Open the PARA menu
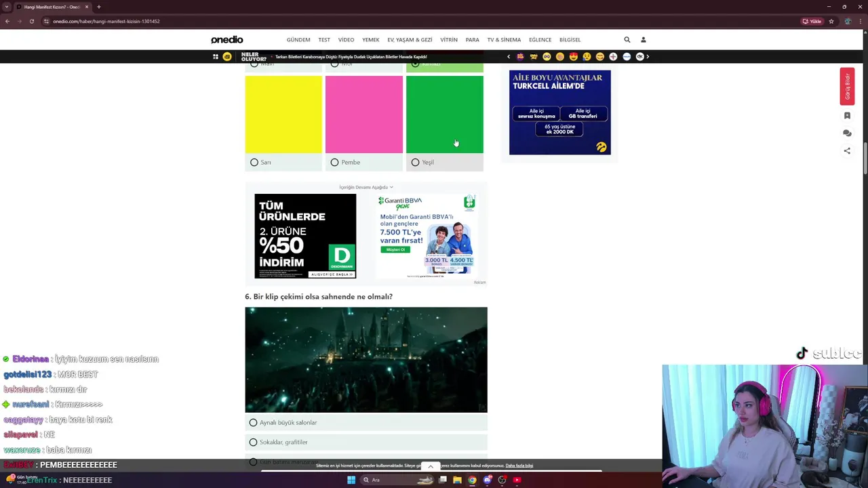 click(473, 40)
